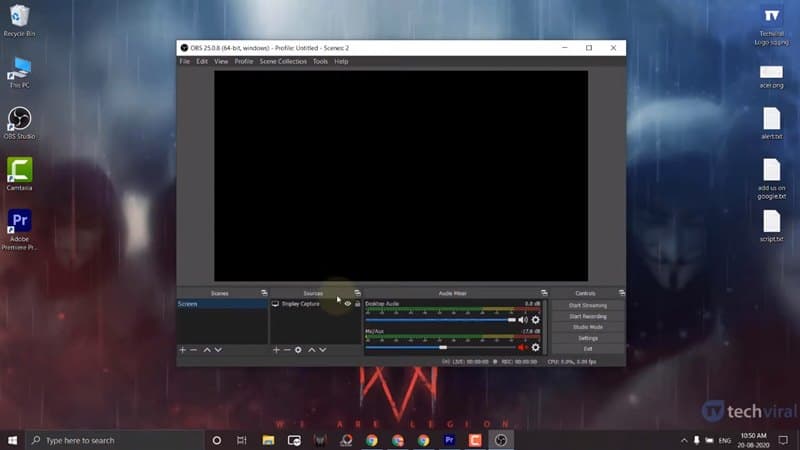
Task: Toggle lock on Display Capture source
Action: pyautogui.click(x=357, y=304)
